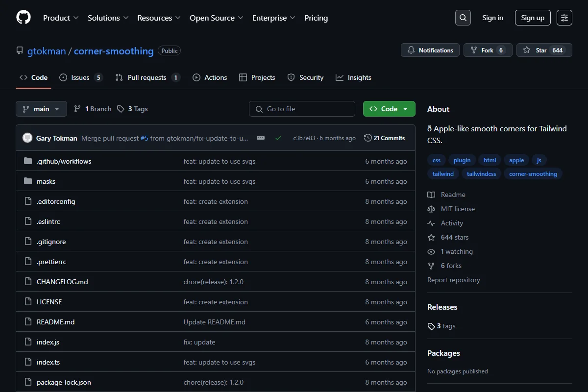Open the Open Source menu
The height and width of the screenshot is (392, 588).
coord(217,18)
